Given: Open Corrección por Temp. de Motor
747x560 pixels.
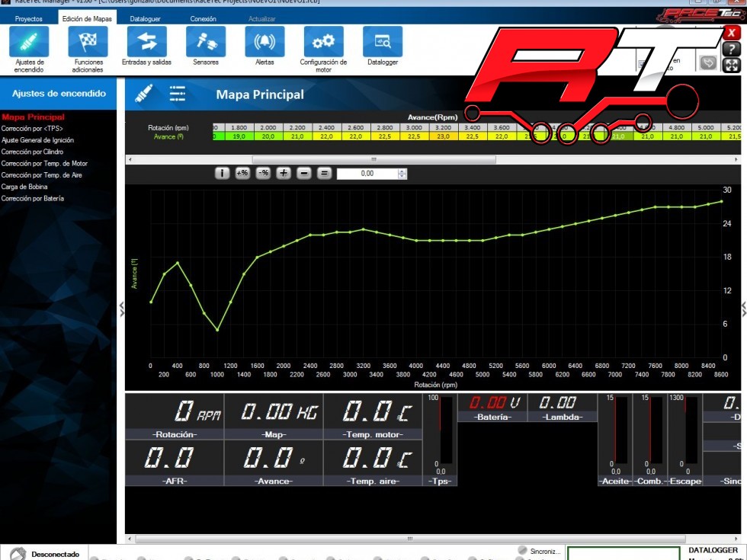Looking at the screenshot, I should [44, 163].
